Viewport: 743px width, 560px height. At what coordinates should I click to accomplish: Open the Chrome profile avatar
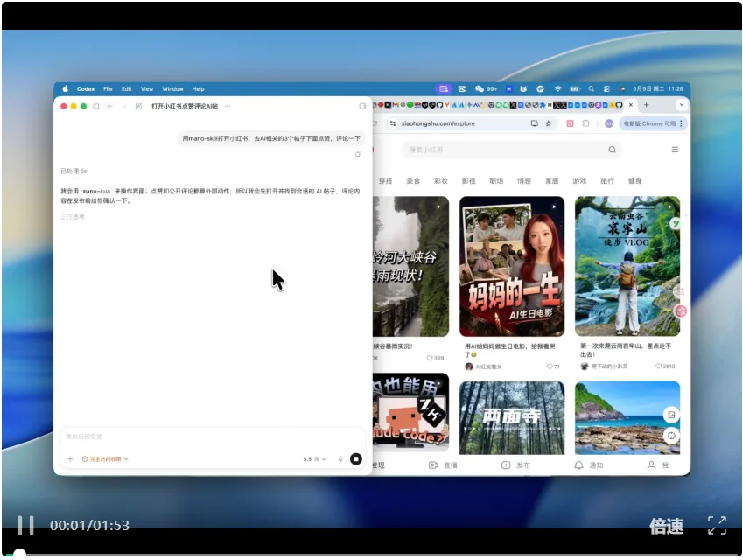tap(609, 123)
